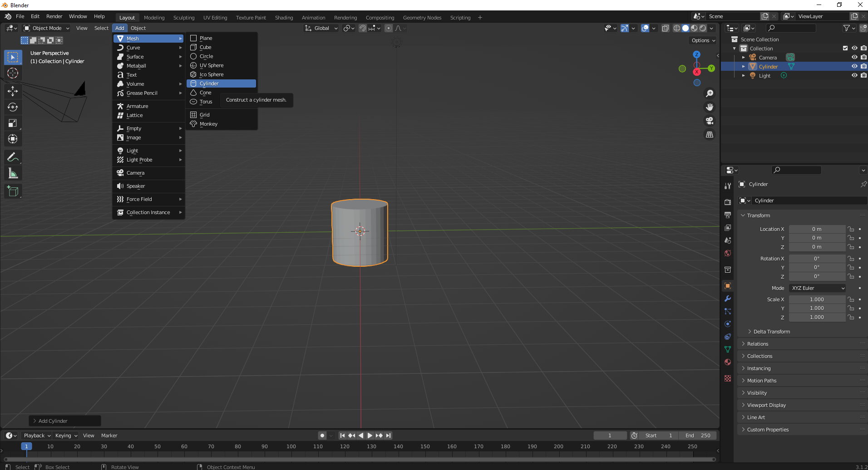Open the World properties tab
868x470 pixels.
pos(728,253)
